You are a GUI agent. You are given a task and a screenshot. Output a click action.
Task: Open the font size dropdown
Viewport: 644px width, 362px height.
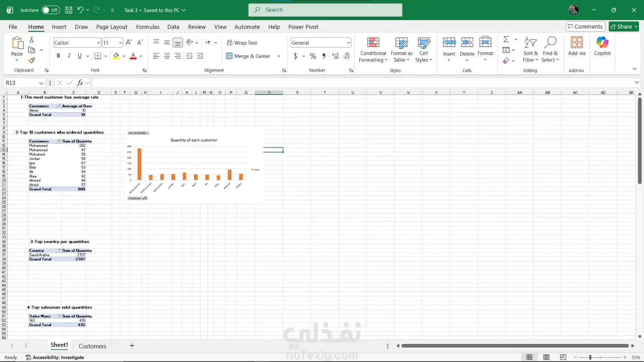tap(120, 43)
